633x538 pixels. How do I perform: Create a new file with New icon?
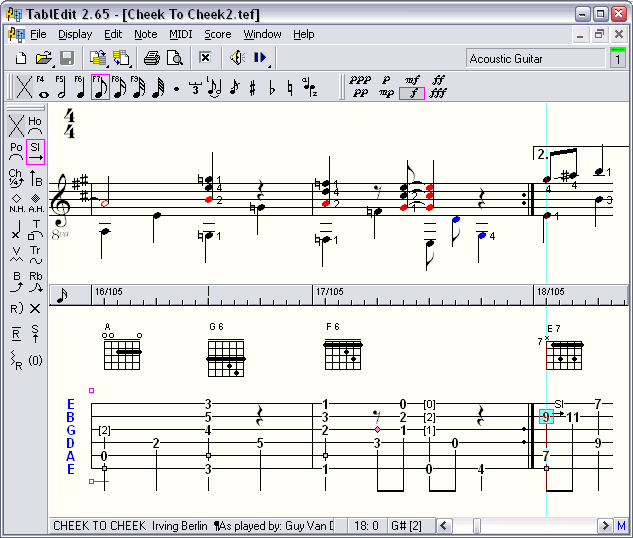(21, 59)
